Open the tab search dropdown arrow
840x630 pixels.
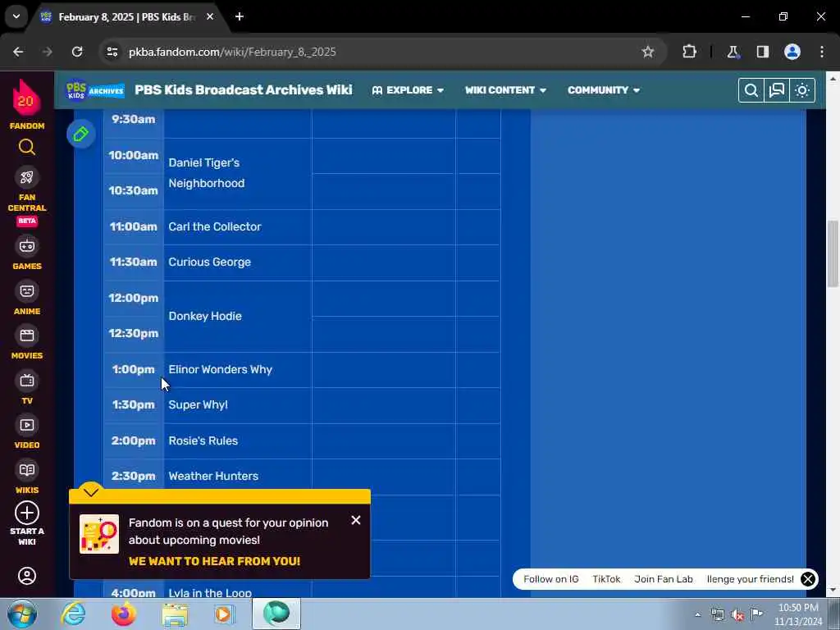click(16, 16)
